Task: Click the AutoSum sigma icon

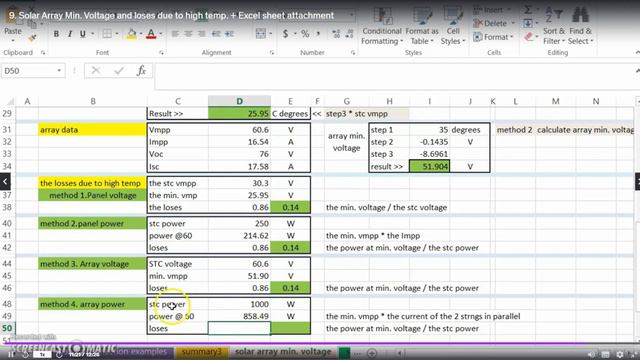Action: coord(528,10)
